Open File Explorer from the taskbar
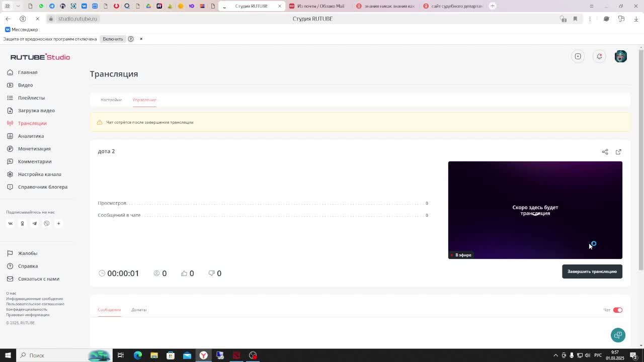The height and width of the screenshot is (362, 644). (154, 355)
